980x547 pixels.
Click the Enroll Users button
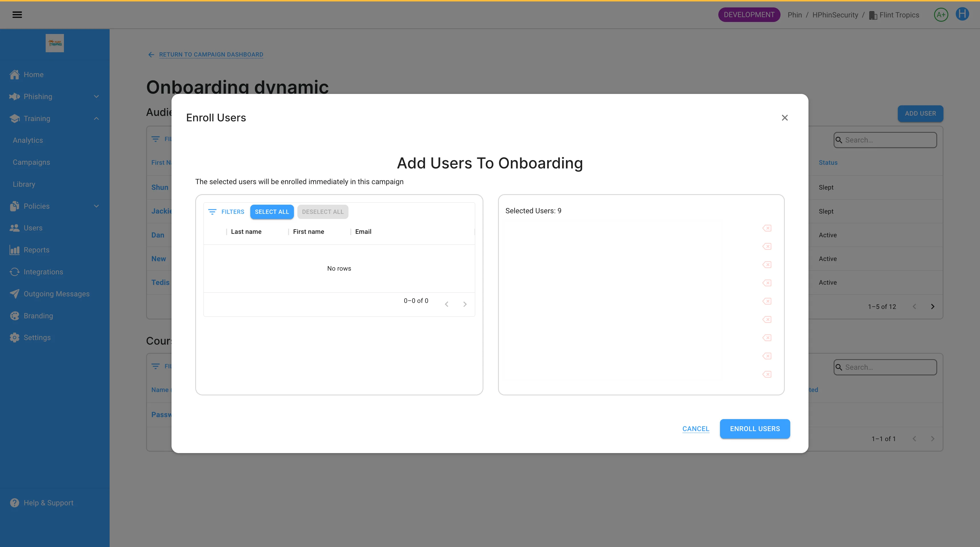(754, 429)
